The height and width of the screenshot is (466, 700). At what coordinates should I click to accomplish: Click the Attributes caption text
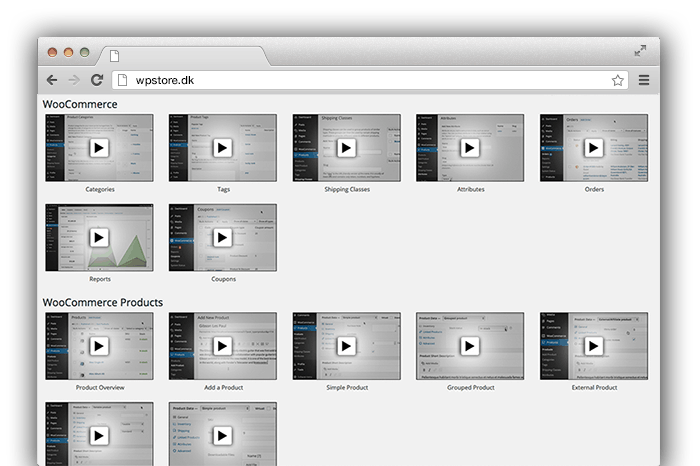[471, 189]
